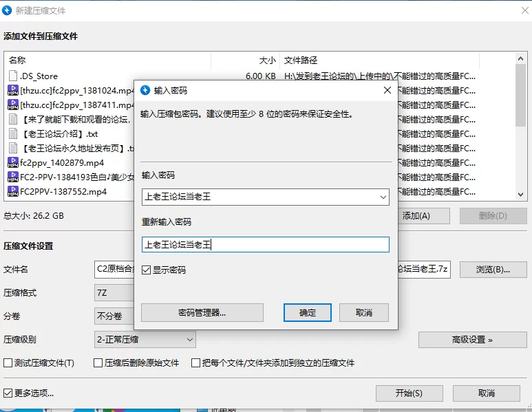Open the 输入密码 history dropdown arrow
The width and height of the screenshot is (532, 412).
(383, 197)
